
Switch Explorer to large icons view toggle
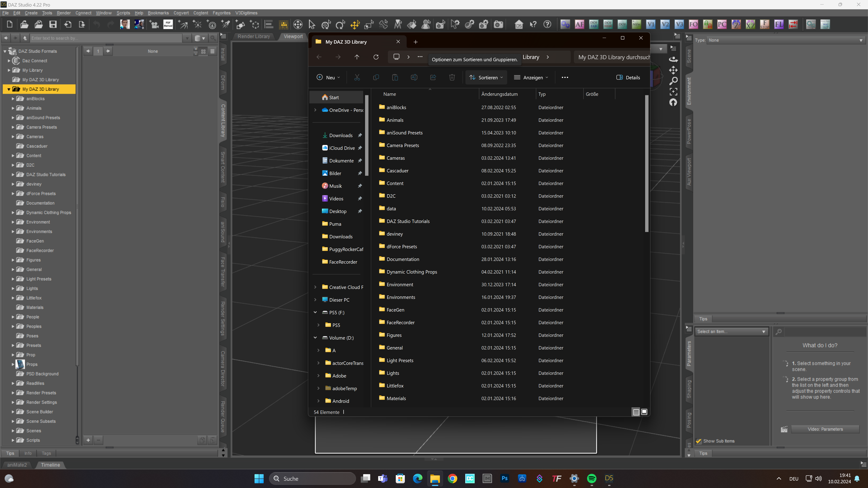coord(644,412)
